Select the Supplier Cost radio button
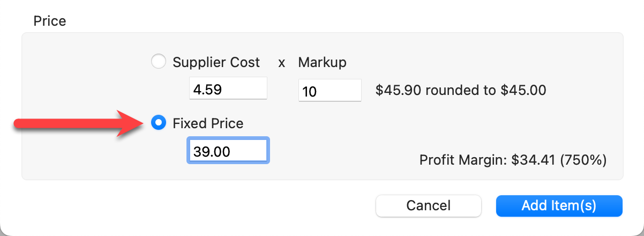Screen dimensions: 644x236 [159, 62]
